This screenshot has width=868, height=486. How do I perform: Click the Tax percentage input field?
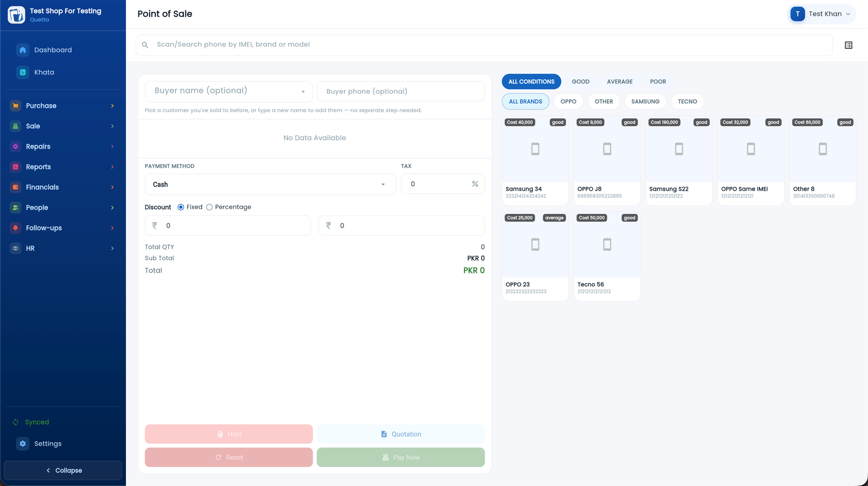[443, 184]
